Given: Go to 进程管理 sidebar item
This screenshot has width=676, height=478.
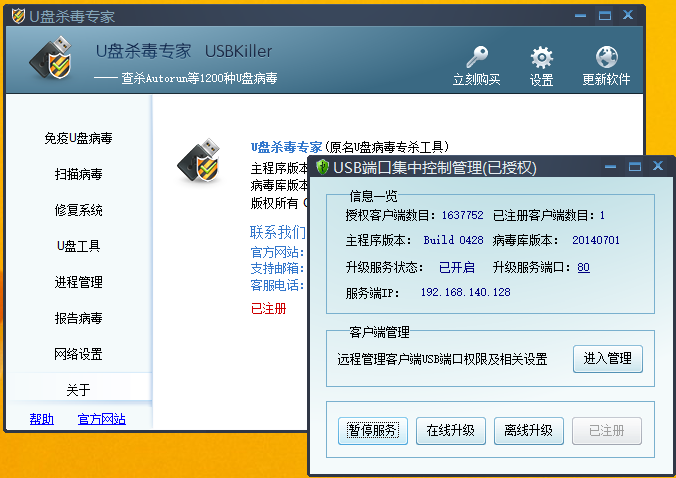Looking at the screenshot, I should pos(78,282).
